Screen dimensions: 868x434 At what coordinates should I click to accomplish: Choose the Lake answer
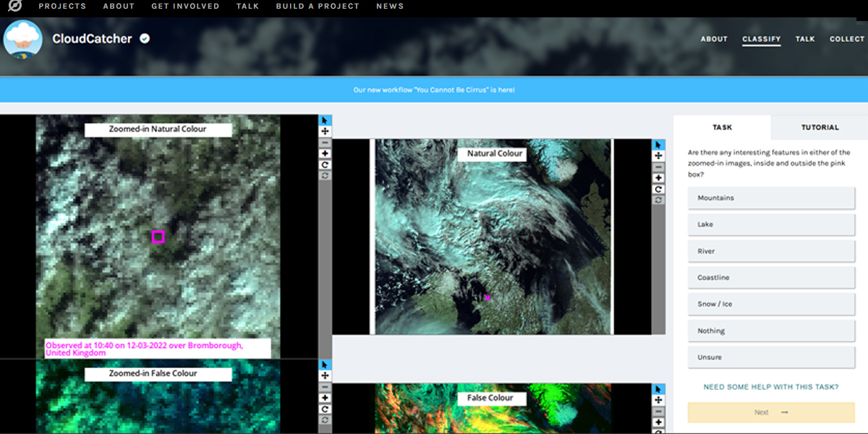(771, 225)
